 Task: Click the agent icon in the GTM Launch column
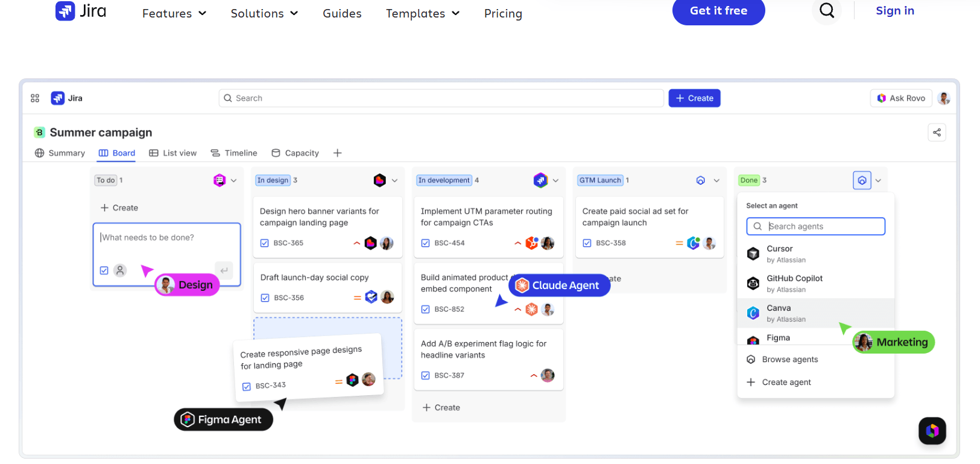701,180
